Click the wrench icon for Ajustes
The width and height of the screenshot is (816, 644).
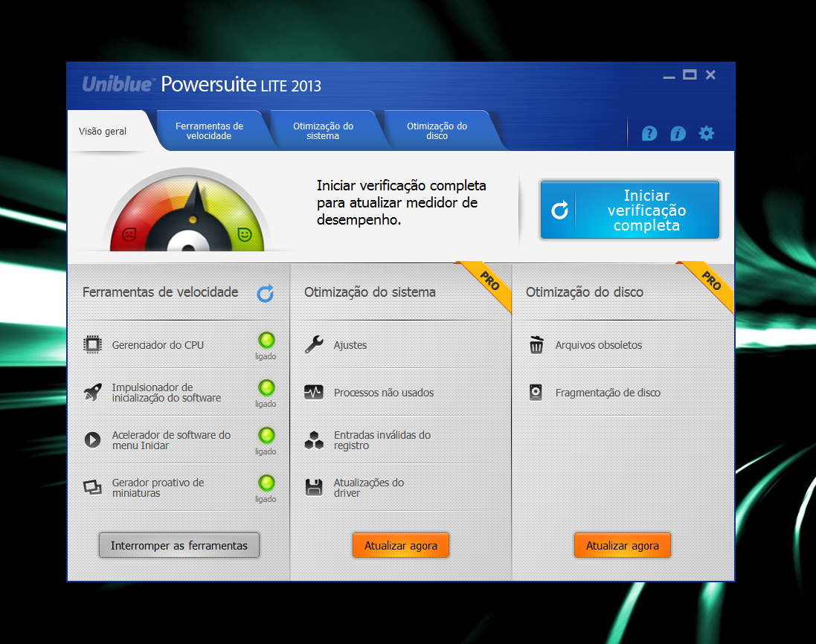click(314, 344)
